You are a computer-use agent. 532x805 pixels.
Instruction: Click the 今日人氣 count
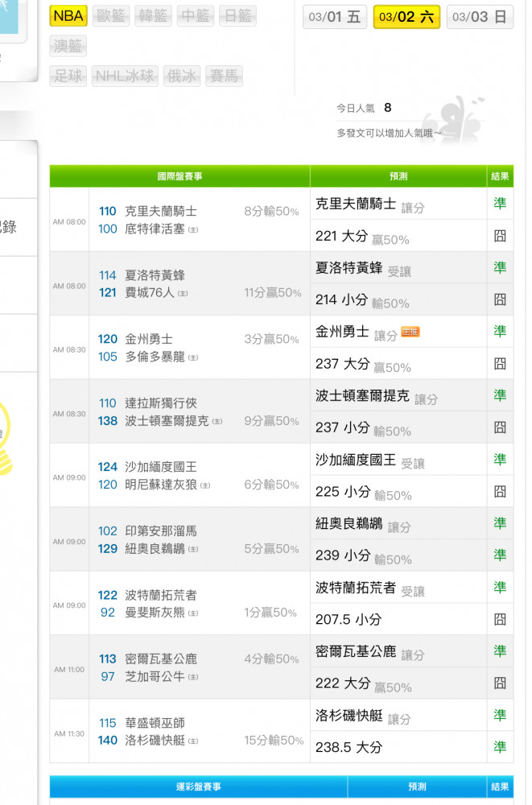pyautogui.click(x=388, y=108)
